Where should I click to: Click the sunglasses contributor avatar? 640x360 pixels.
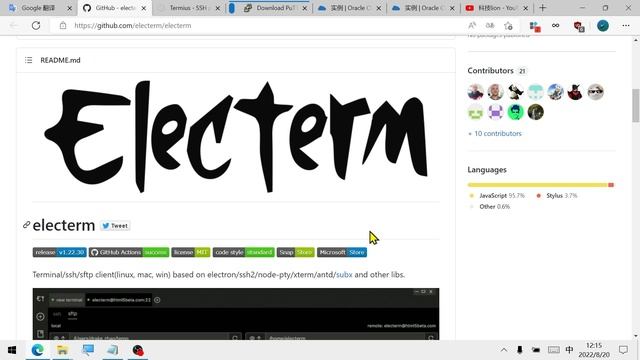(x=596, y=92)
